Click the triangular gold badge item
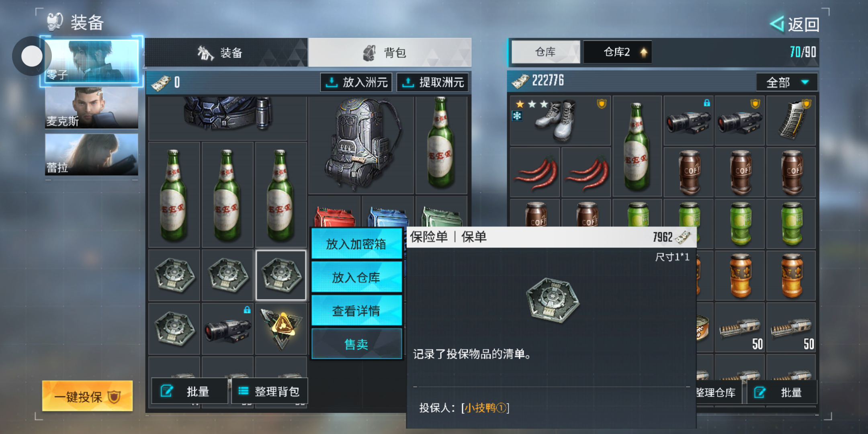Screen dimensions: 868x434 (281, 329)
